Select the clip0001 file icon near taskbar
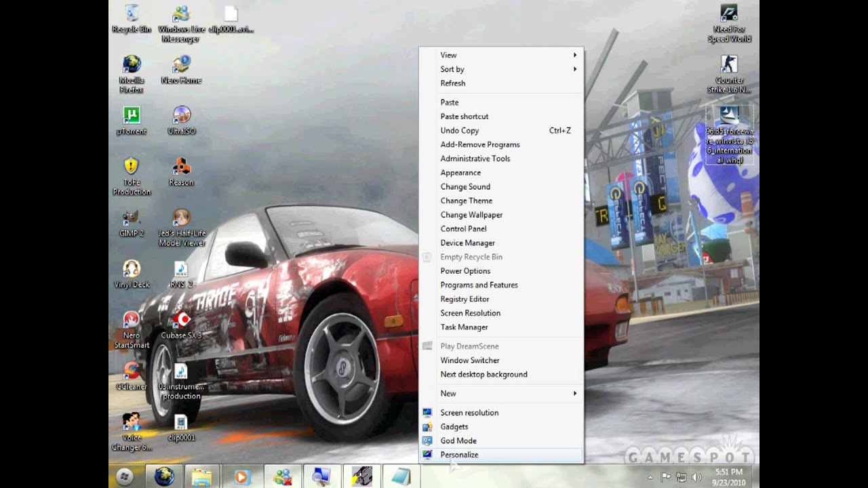 click(x=181, y=427)
